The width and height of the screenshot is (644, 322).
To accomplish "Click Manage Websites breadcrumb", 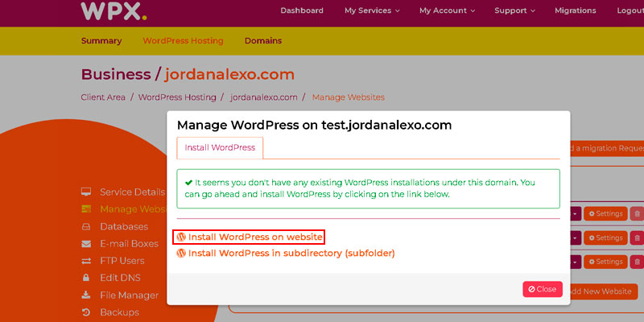I will click(x=349, y=97).
